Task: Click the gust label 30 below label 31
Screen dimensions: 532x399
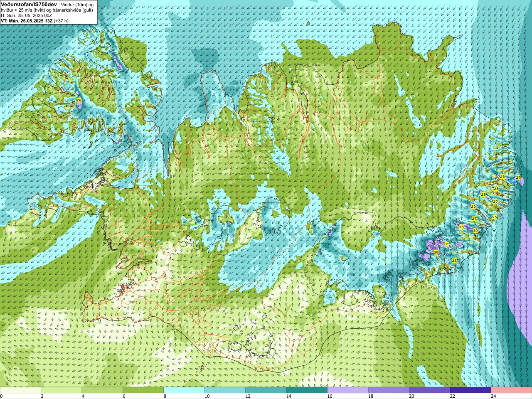Action: 436,252
